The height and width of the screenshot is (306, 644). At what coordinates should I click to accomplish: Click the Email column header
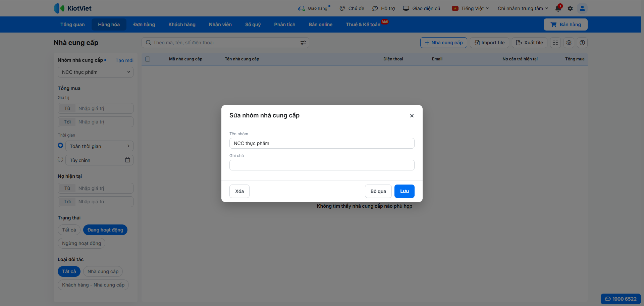point(437,59)
